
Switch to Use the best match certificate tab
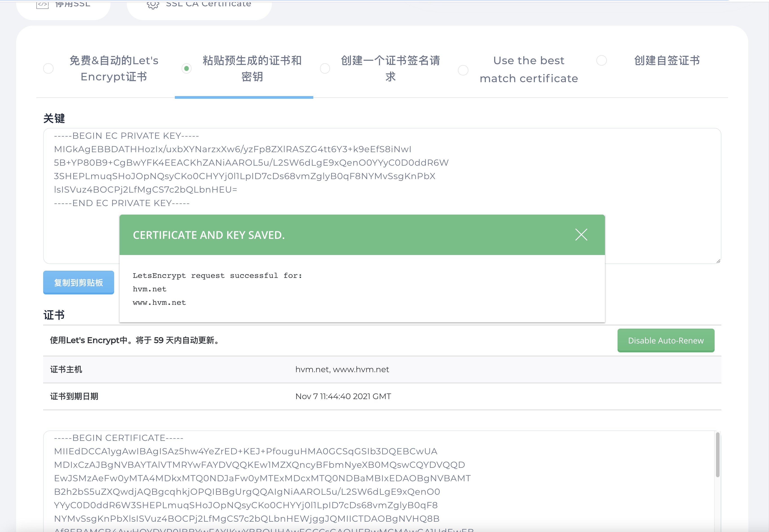(529, 69)
